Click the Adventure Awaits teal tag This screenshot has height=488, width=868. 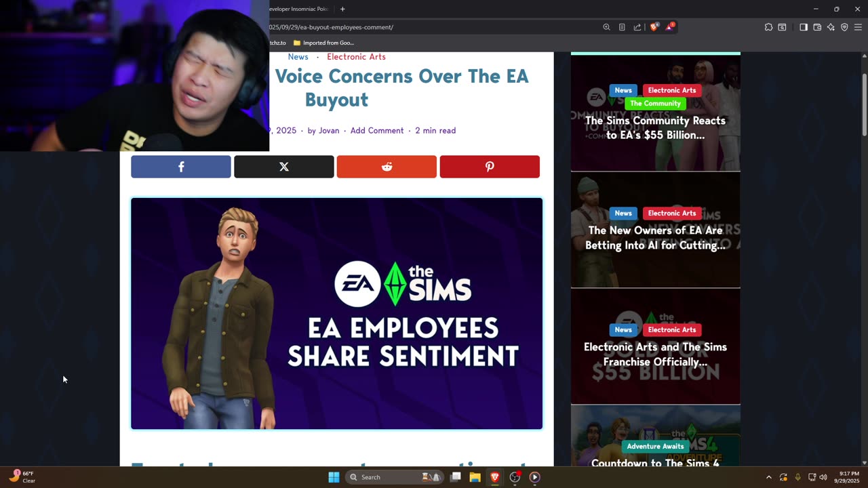click(655, 446)
